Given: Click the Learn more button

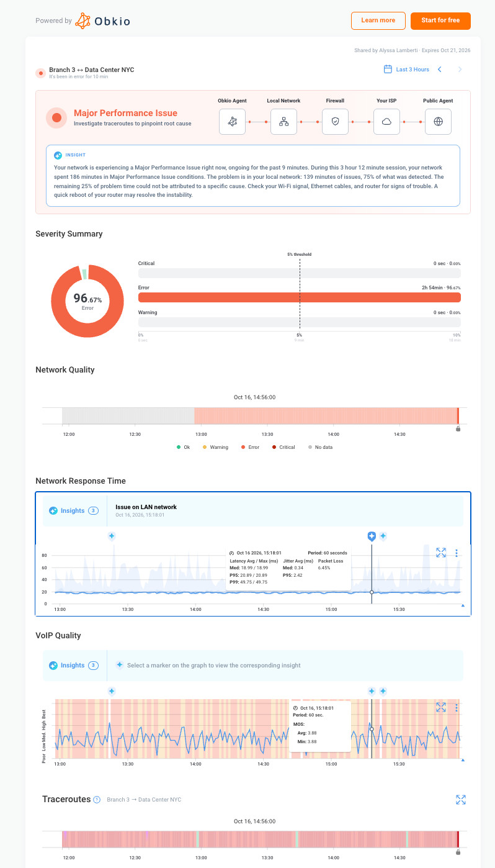Looking at the screenshot, I should coord(378,20).
